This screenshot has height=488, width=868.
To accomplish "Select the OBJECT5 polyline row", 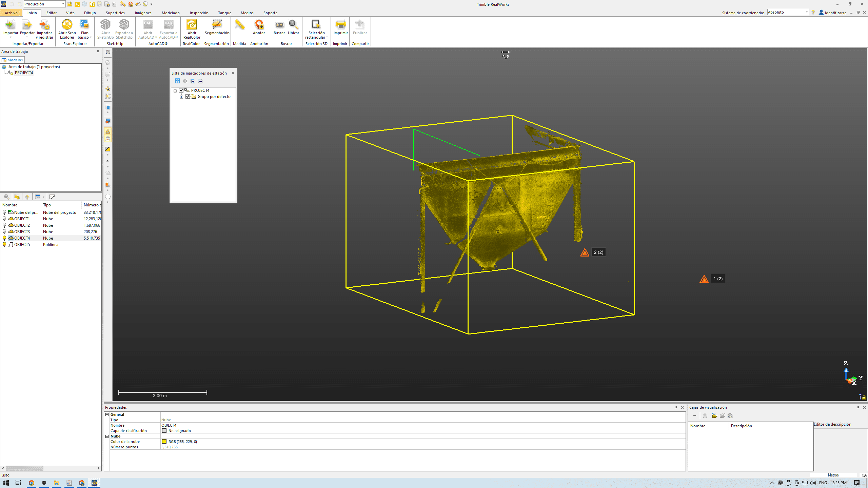I will tap(22, 245).
